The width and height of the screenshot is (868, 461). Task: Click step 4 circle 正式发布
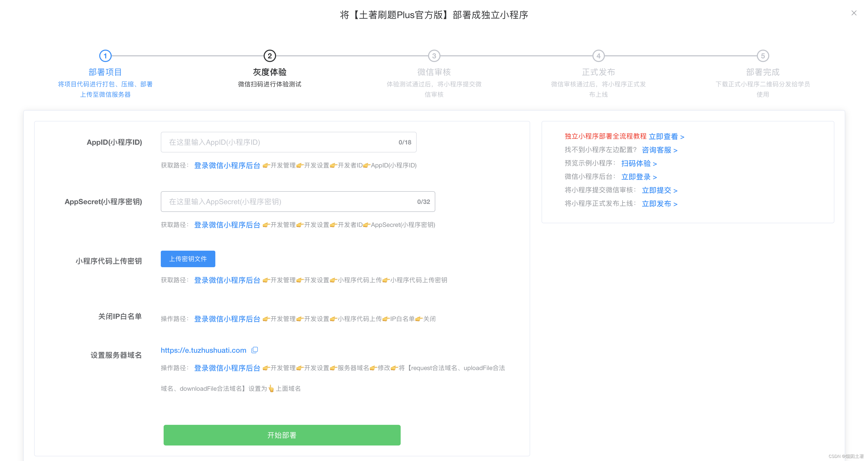(x=598, y=56)
